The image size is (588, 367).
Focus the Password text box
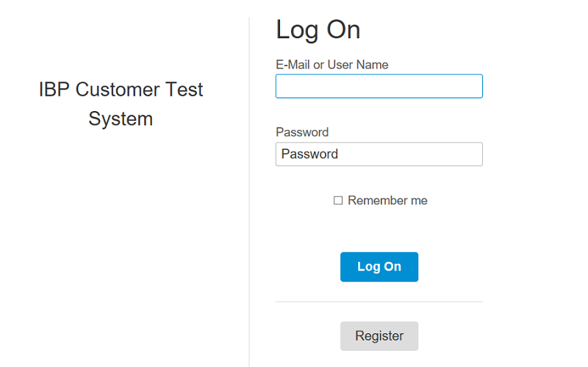pyautogui.click(x=379, y=154)
